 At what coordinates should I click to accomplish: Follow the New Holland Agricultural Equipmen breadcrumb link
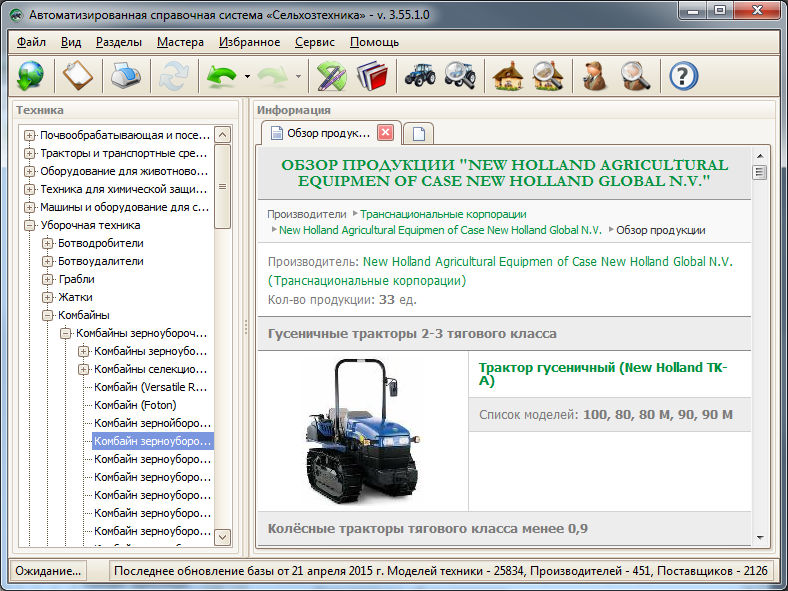[440, 230]
